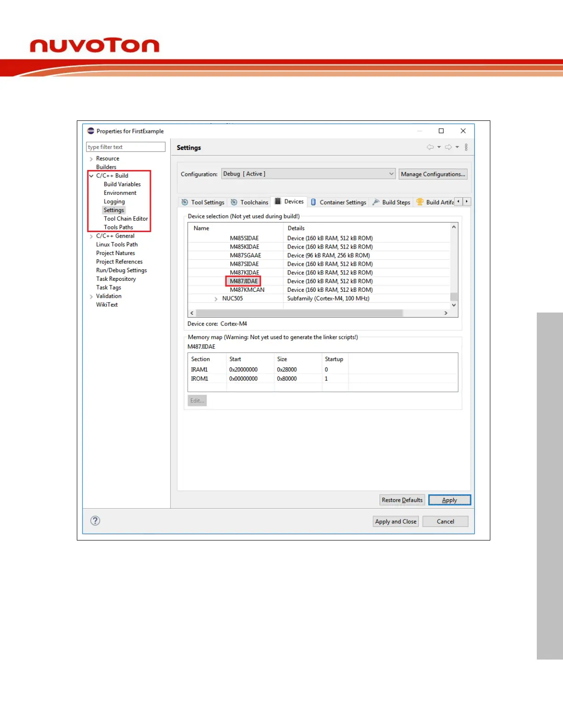Select Logging tree item
Screen dimensions: 563x728
click(114, 201)
